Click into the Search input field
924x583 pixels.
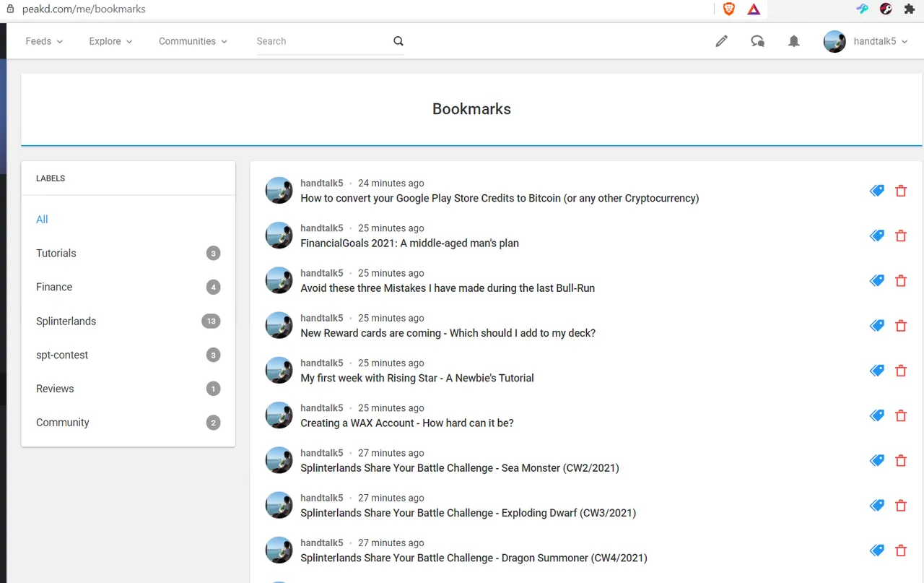(x=323, y=41)
